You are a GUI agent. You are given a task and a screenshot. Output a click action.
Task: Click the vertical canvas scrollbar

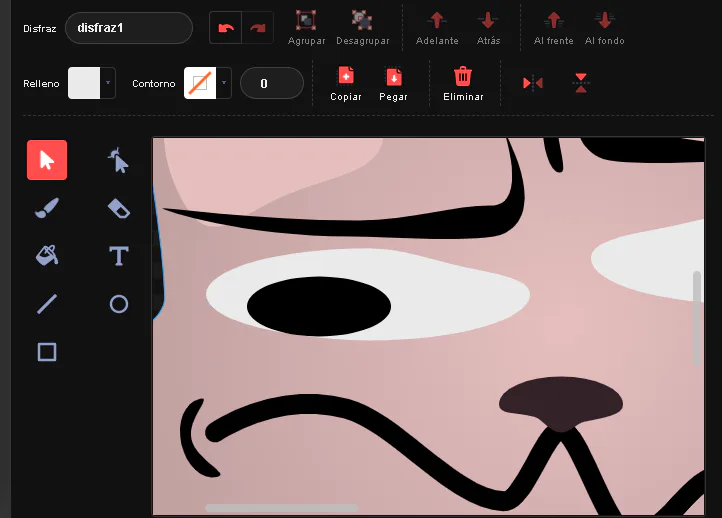697,318
